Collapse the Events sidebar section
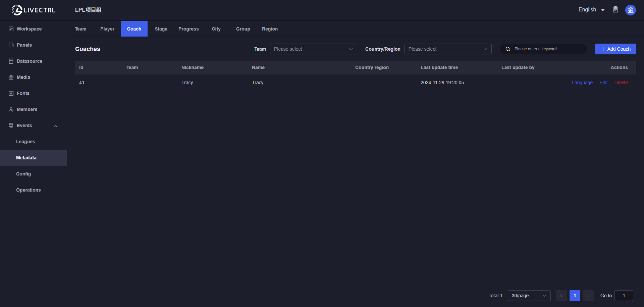The width and height of the screenshot is (644, 307). [x=56, y=126]
